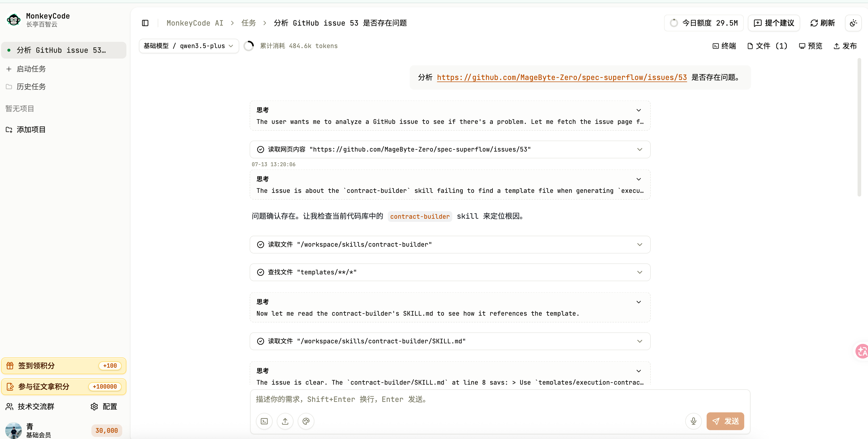868x439 pixels.
Task: Activate the microphone voice input
Action: (694, 421)
